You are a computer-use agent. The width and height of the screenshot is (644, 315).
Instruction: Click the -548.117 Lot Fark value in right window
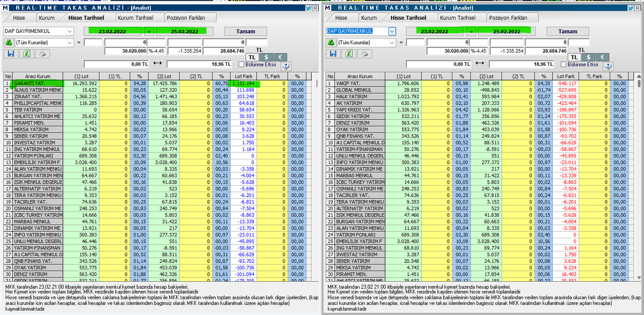click(x=566, y=84)
